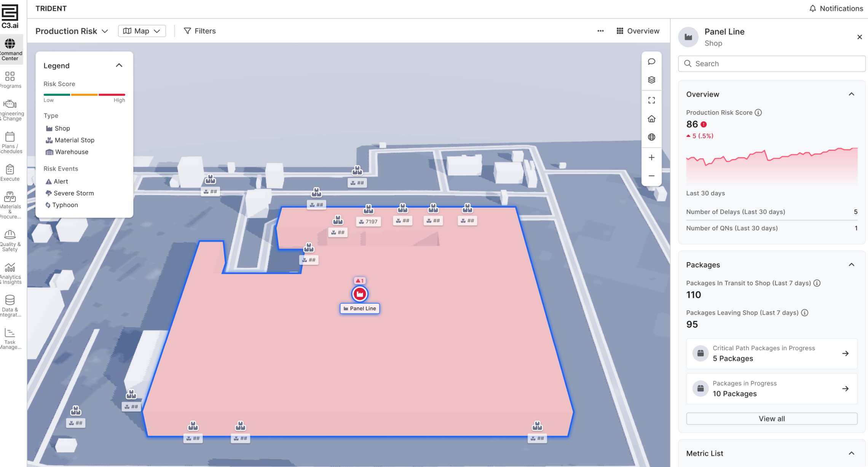Image resolution: width=868 pixels, height=467 pixels.
Task: Click Packages Leaving Shop info icon
Action: (x=804, y=313)
